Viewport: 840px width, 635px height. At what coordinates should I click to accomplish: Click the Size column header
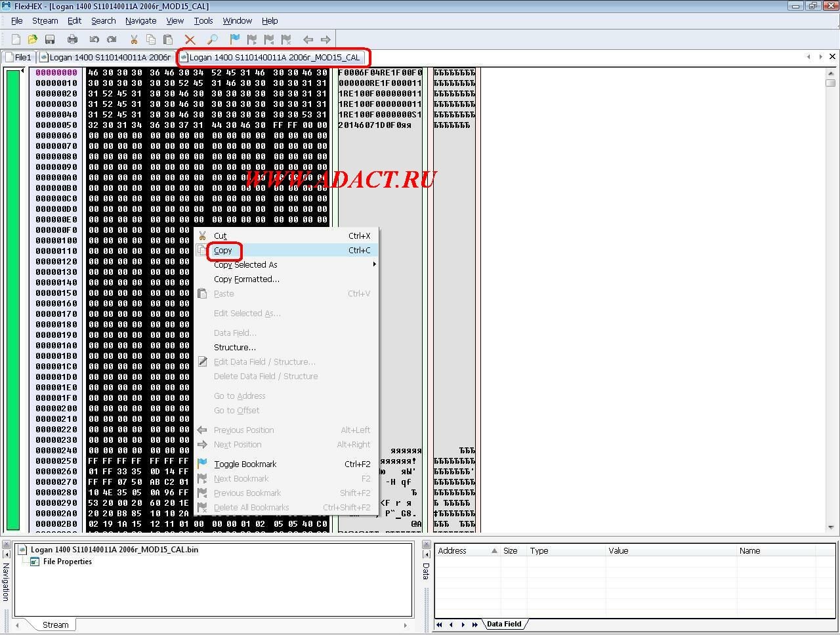514,551
